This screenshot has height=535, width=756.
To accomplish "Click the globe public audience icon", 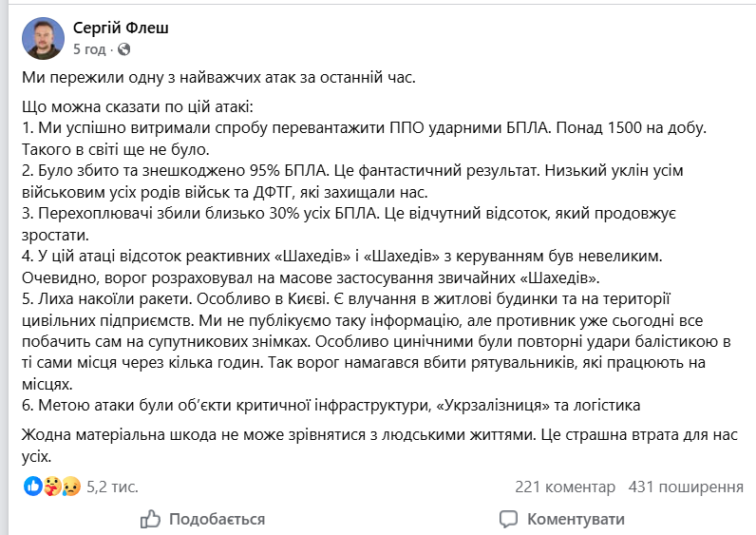I will 123,49.
